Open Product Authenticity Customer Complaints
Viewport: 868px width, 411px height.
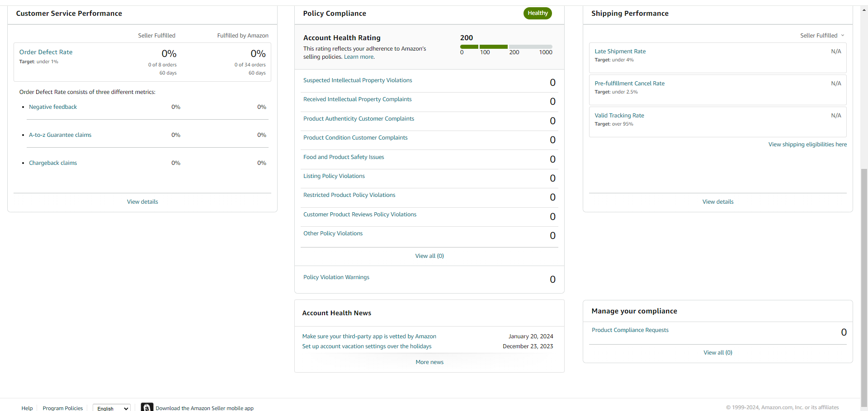pos(359,119)
